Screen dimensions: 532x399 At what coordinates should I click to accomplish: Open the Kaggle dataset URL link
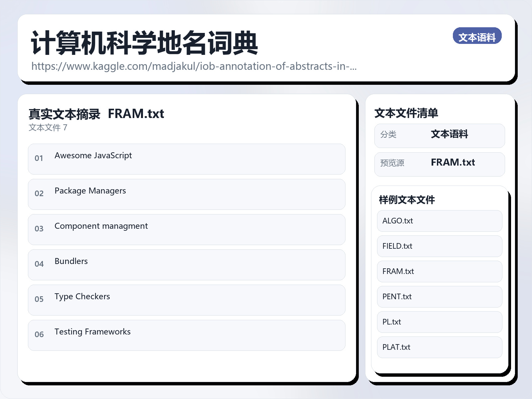click(194, 66)
